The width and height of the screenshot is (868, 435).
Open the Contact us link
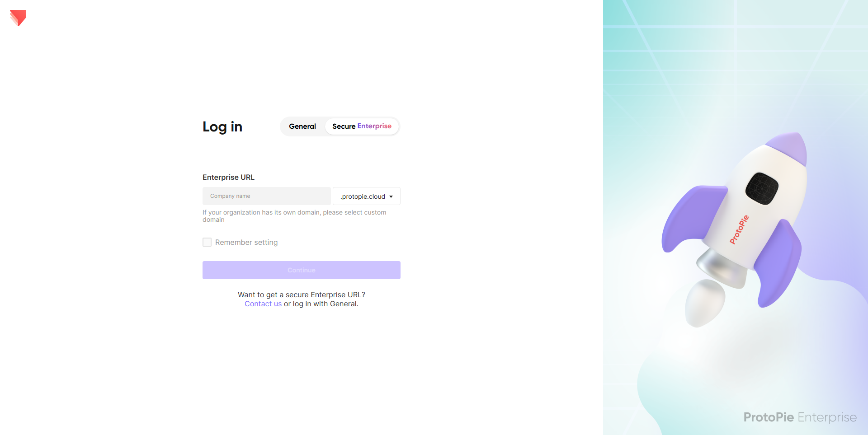point(263,304)
